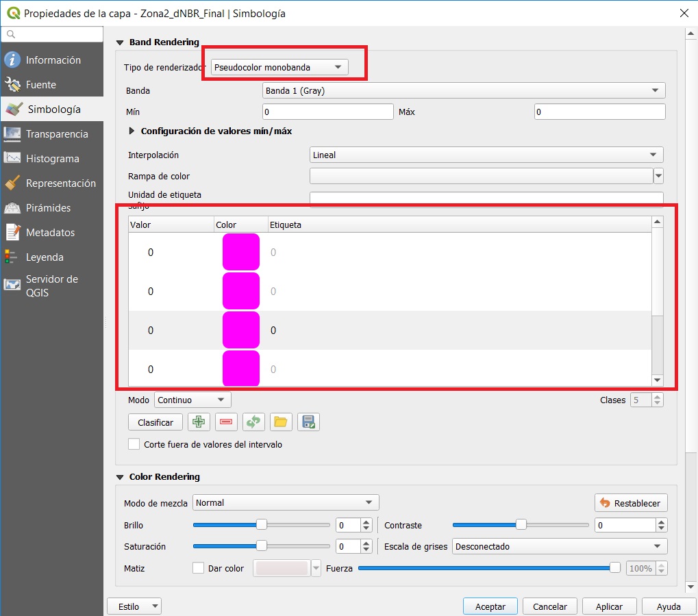Switch to the Metadatos tab
The height and width of the screenshot is (616, 698).
coord(50,233)
